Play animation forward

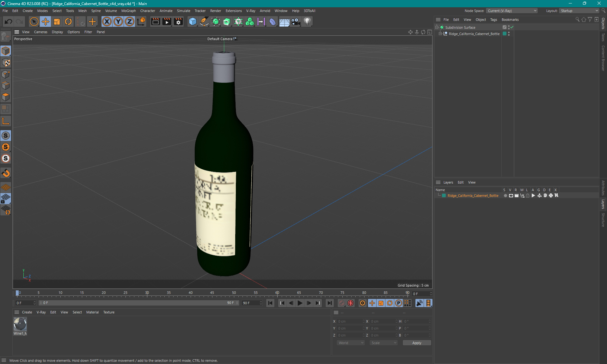pos(300,303)
